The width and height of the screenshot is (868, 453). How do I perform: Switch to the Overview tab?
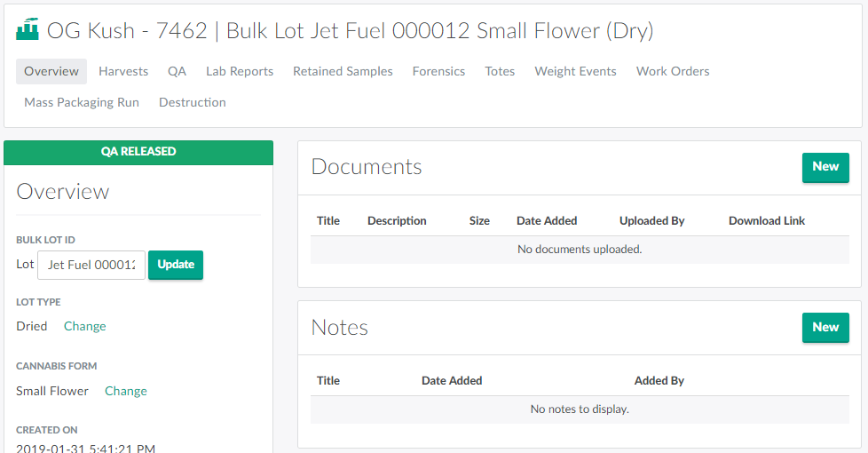pos(51,71)
